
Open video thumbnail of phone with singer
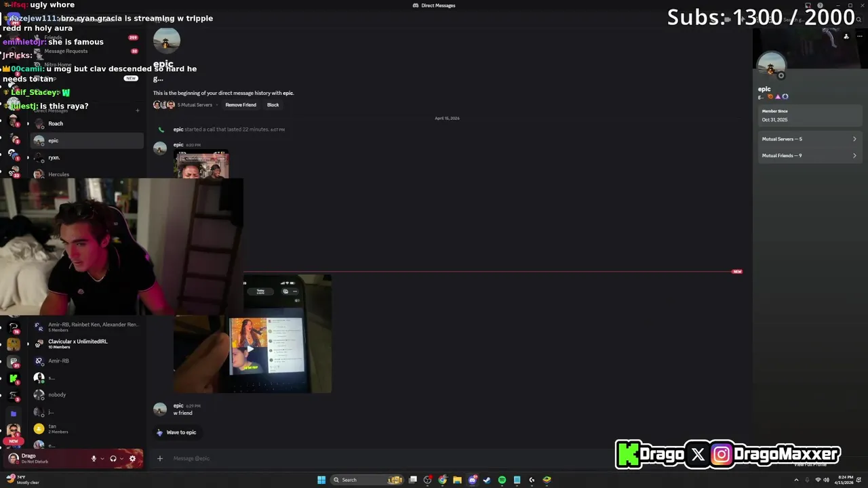(x=253, y=333)
